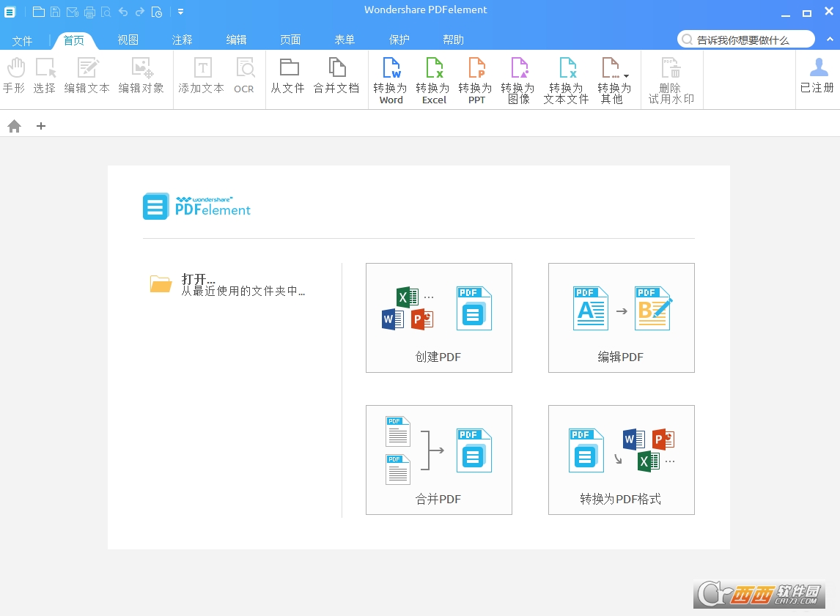Switch to the Comment (注释) tab

(x=182, y=40)
